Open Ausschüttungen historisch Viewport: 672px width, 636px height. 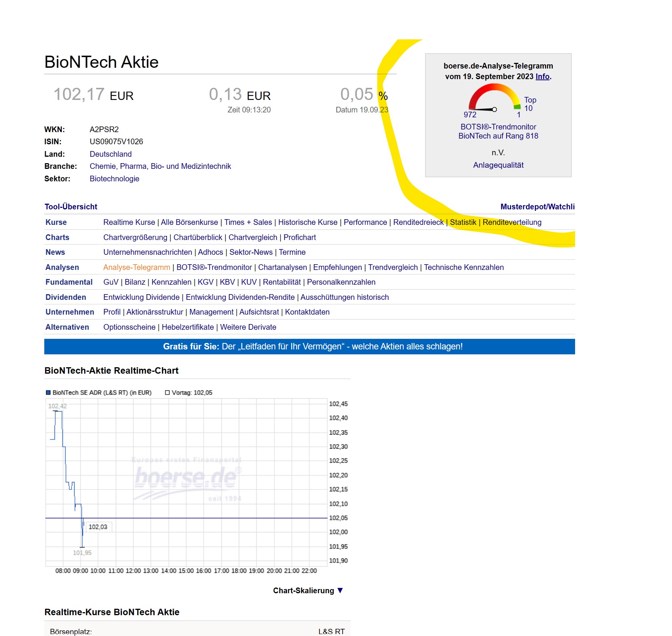(345, 297)
